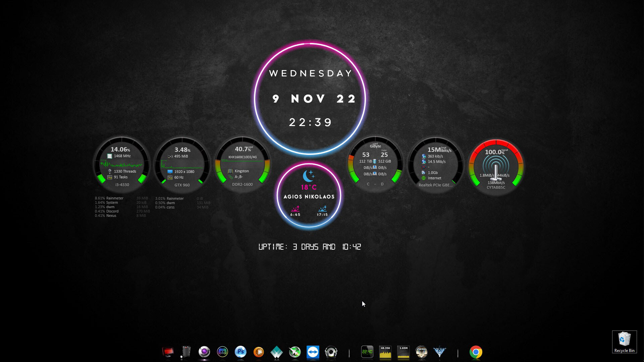The width and height of the screenshot is (644, 362).
Task: Click the purple orb dock icon
Action: [204, 352]
